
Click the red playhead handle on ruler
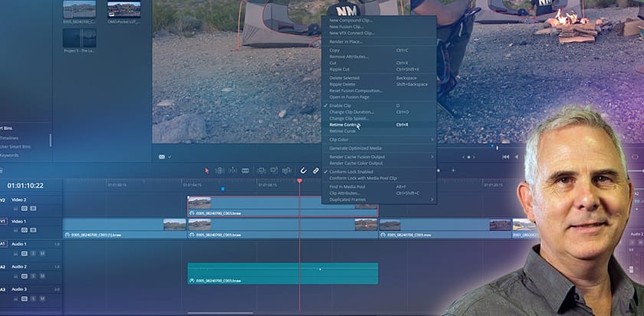click(x=300, y=181)
